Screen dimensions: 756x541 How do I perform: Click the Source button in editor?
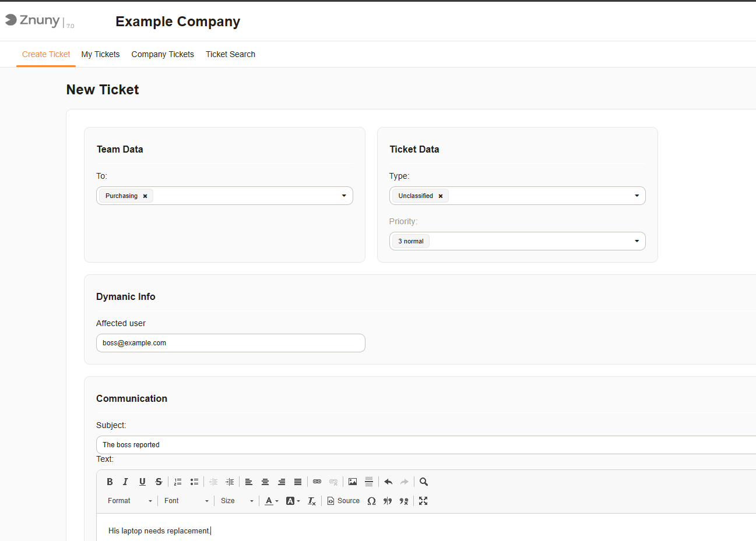coord(343,501)
